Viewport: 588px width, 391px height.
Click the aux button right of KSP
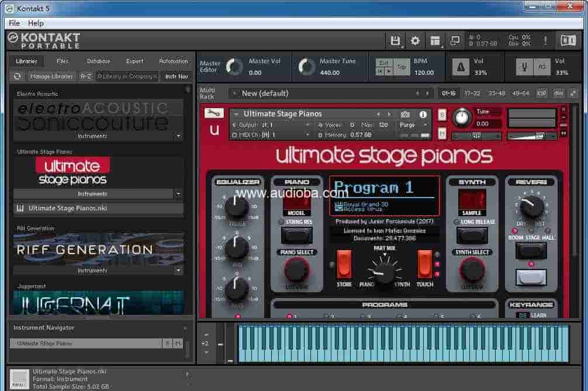pos(559,94)
